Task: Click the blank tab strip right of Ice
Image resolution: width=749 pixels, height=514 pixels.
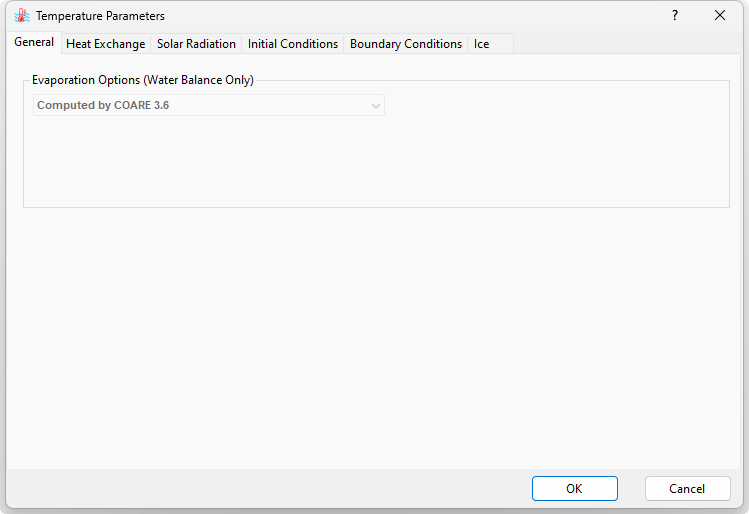Action: (620, 44)
